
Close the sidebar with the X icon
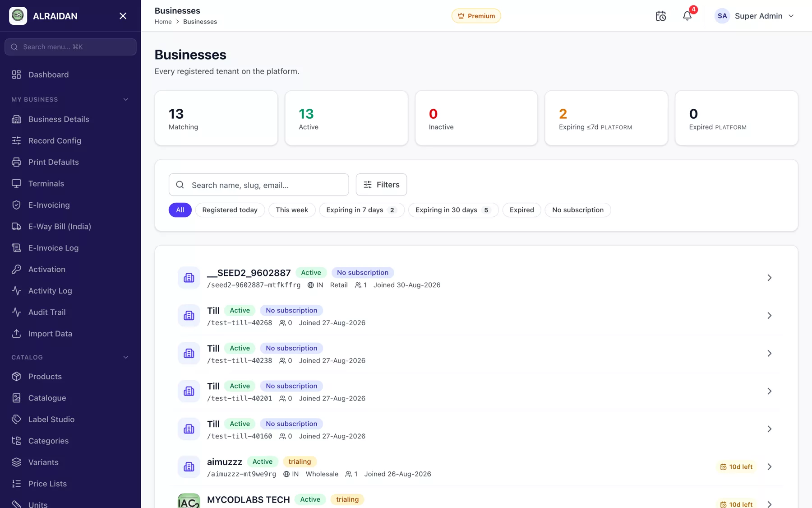point(123,16)
